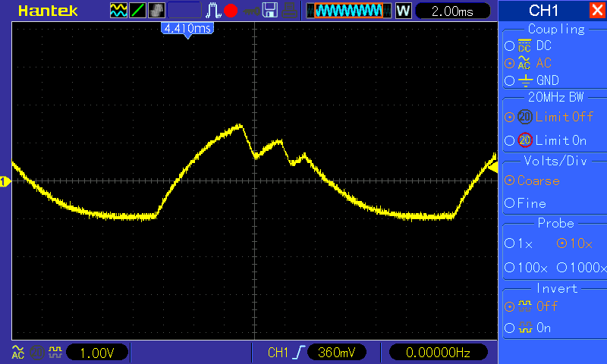Click the W window mode icon
The height and width of the screenshot is (364, 607).
click(403, 11)
